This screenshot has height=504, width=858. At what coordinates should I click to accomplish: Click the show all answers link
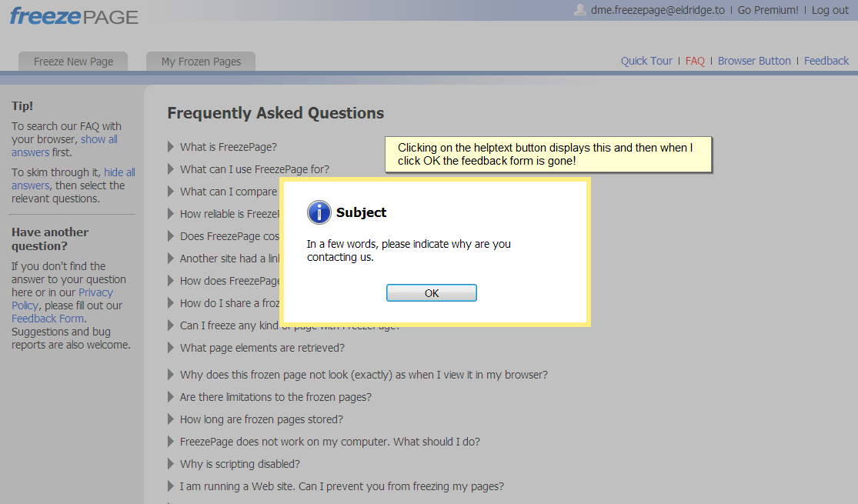(65, 145)
